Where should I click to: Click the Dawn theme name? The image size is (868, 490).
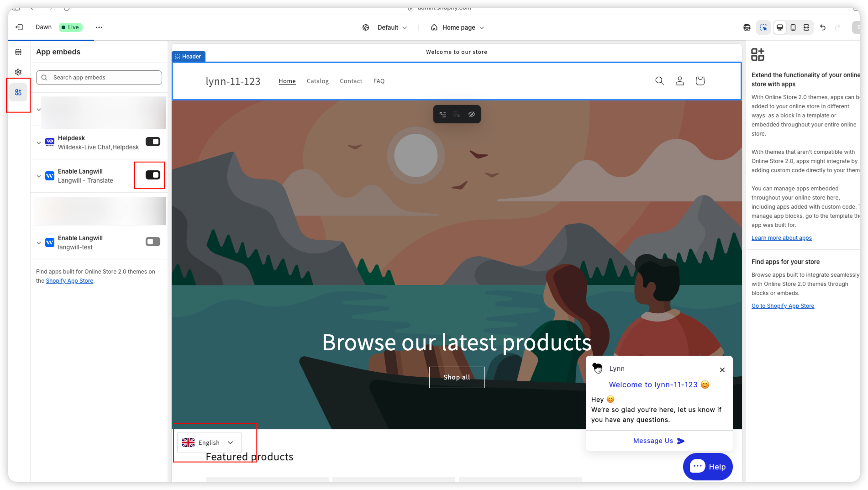tap(43, 27)
